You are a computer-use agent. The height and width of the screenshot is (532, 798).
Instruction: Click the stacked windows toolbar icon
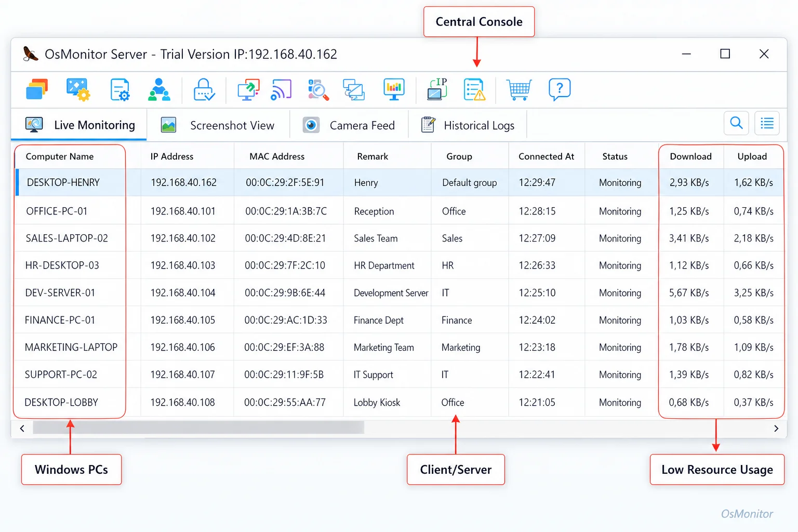pyautogui.click(x=37, y=89)
